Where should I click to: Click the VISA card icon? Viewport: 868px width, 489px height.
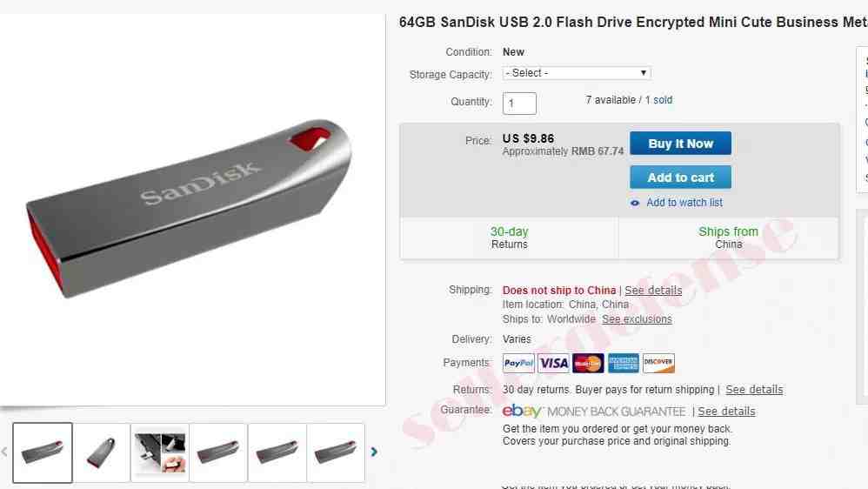[553, 364]
